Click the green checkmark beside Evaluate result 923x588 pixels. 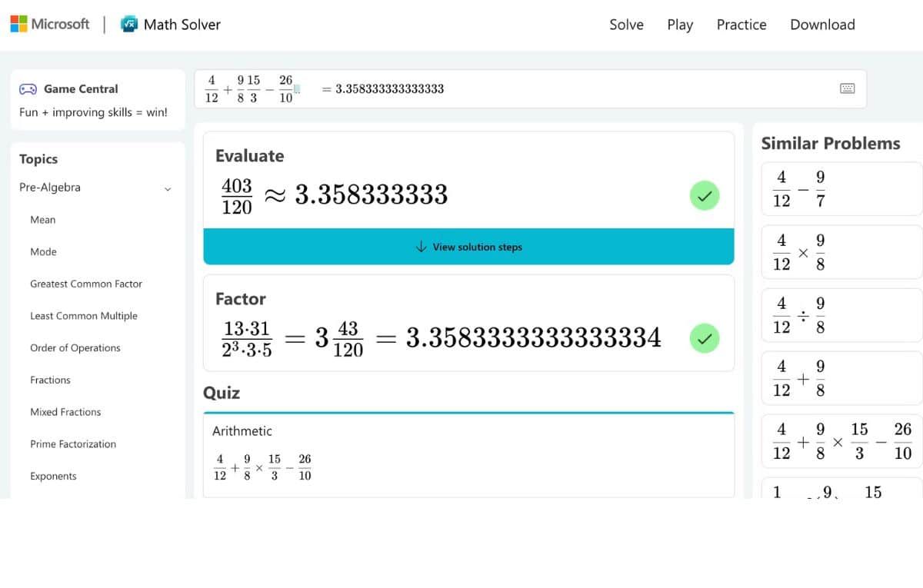[x=704, y=195]
